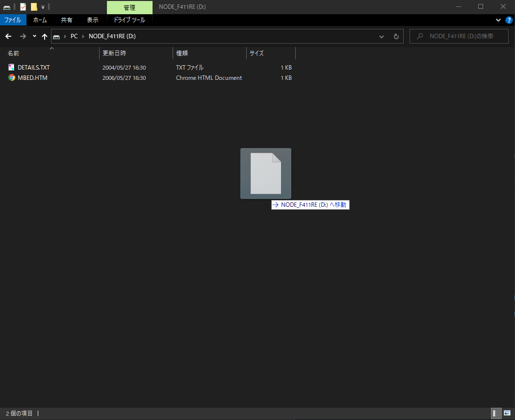
Task: Open the address bar history dropdown
Action: 382,36
